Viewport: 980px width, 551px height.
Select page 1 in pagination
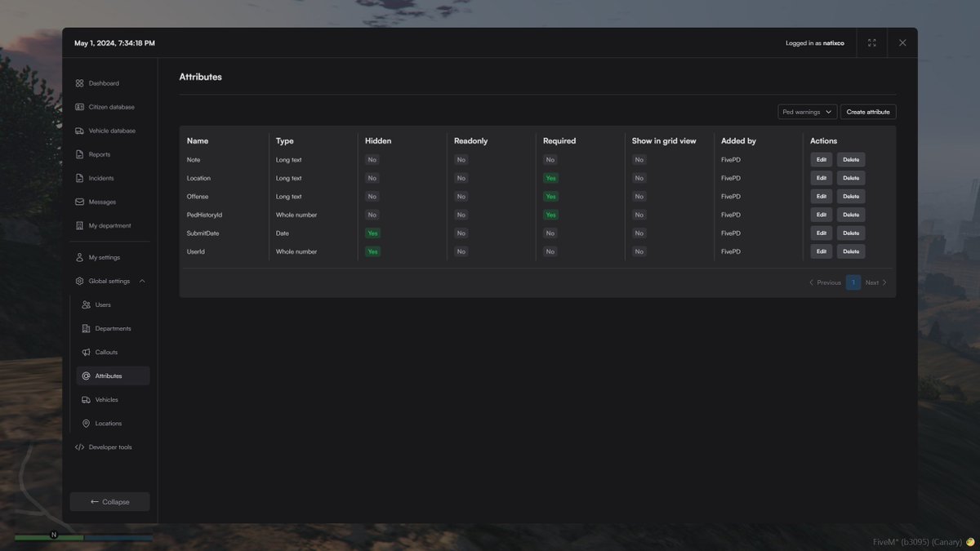coord(853,282)
